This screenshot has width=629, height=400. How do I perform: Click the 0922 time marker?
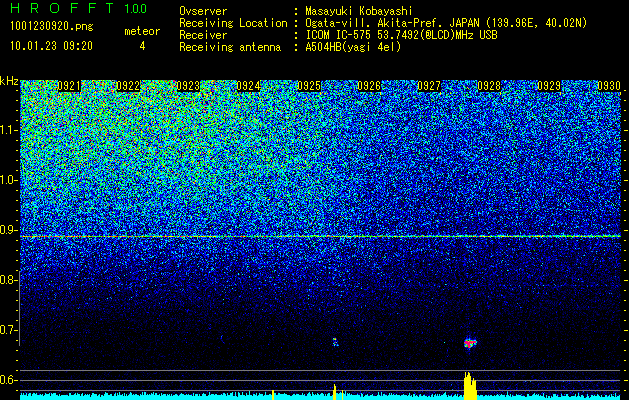pyautogui.click(x=128, y=86)
